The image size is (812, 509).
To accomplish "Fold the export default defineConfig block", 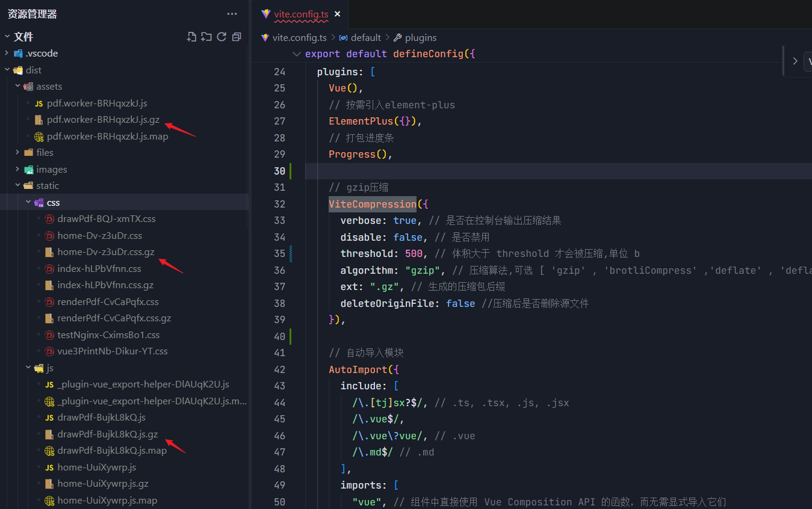I will pyautogui.click(x=296, y=54).
